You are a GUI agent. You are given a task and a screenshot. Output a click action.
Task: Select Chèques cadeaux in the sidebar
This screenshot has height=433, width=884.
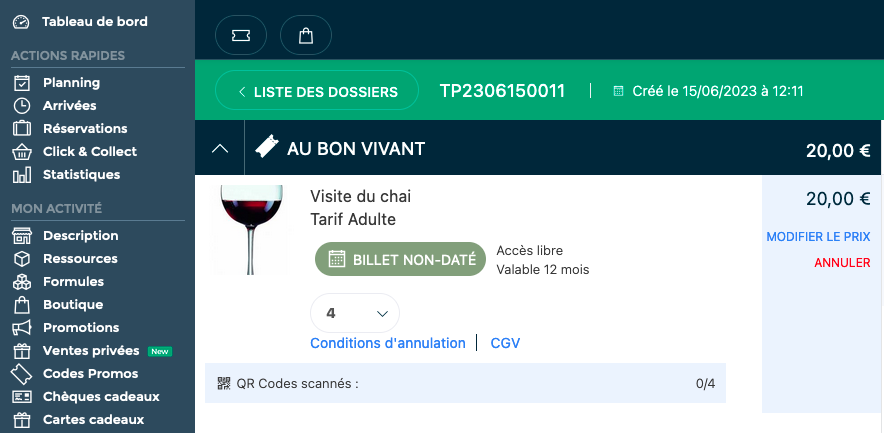[x=100, y=397]
